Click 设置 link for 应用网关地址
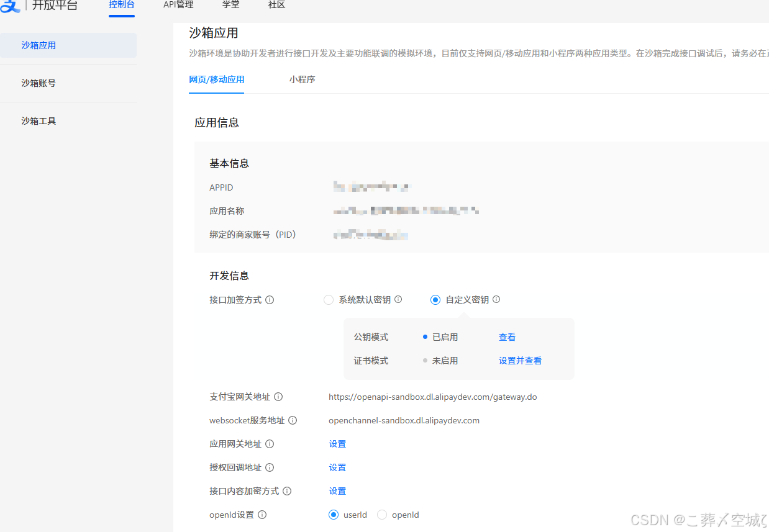 coord(337,444)
